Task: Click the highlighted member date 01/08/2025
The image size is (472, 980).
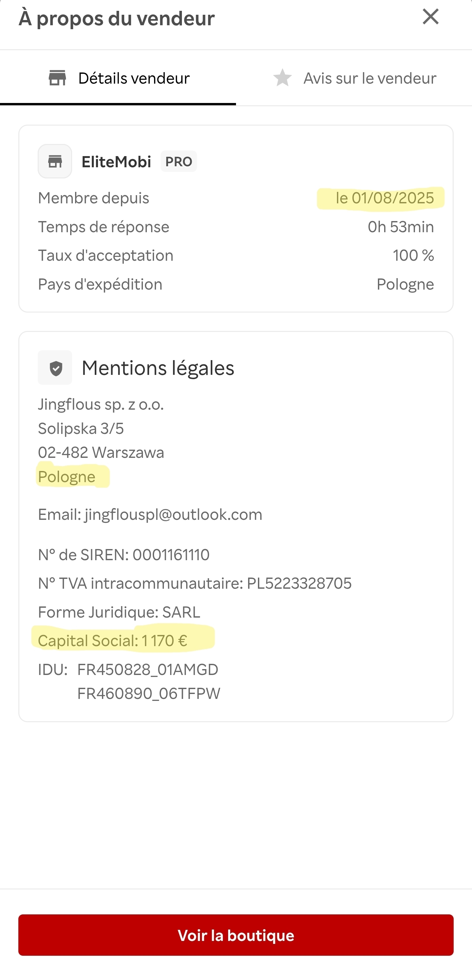Action: coord(384,198)
